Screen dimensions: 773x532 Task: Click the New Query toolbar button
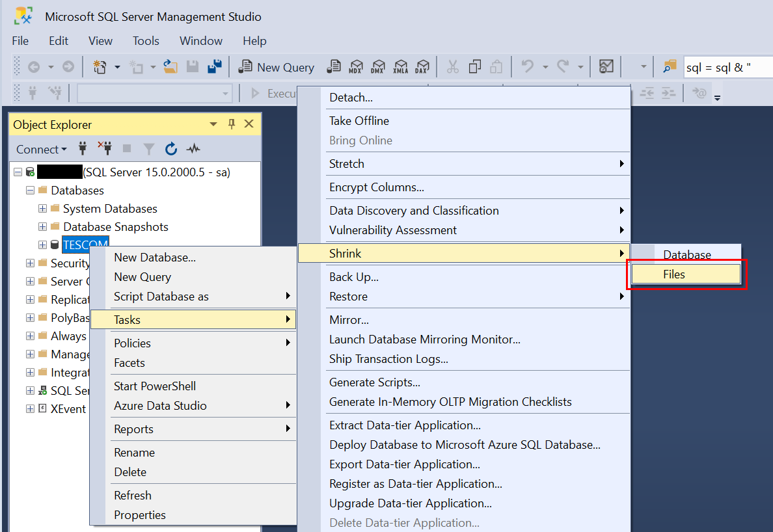[276, 67]
